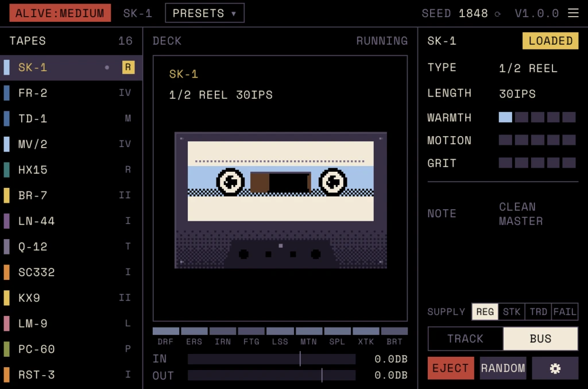Open the hamburger menu icon
Image resolution: width=588 pixels, height=389 pixels.
(x=573, y=13)
